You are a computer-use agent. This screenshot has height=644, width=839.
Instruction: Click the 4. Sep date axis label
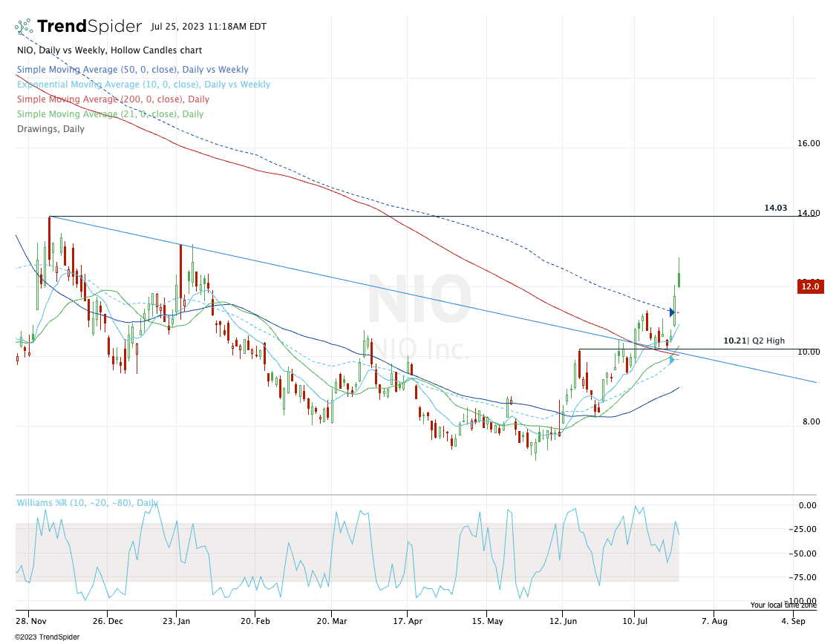click(793, 621)
